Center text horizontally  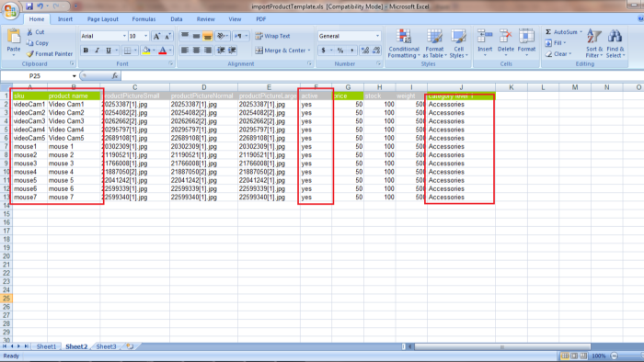click(x=196, y=51)
